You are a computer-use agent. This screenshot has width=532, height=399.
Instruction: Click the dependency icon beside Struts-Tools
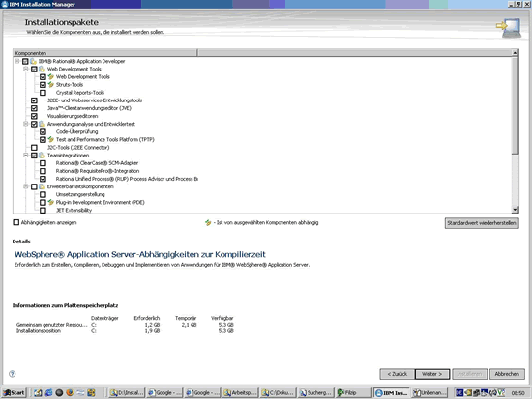pos(51,84)
